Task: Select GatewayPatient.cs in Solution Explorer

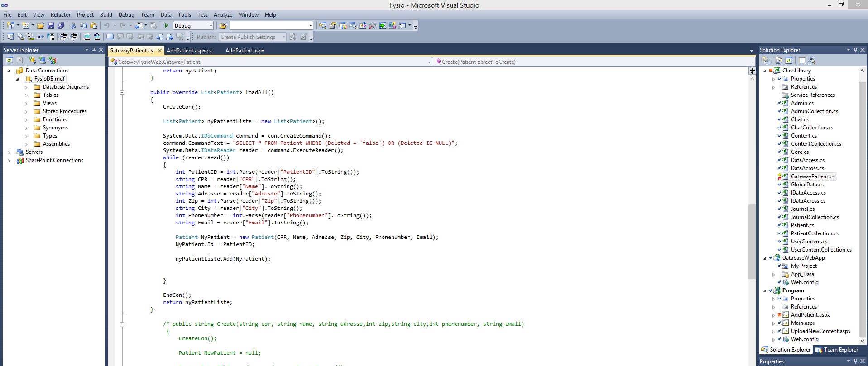Action: tap(812, 176)
